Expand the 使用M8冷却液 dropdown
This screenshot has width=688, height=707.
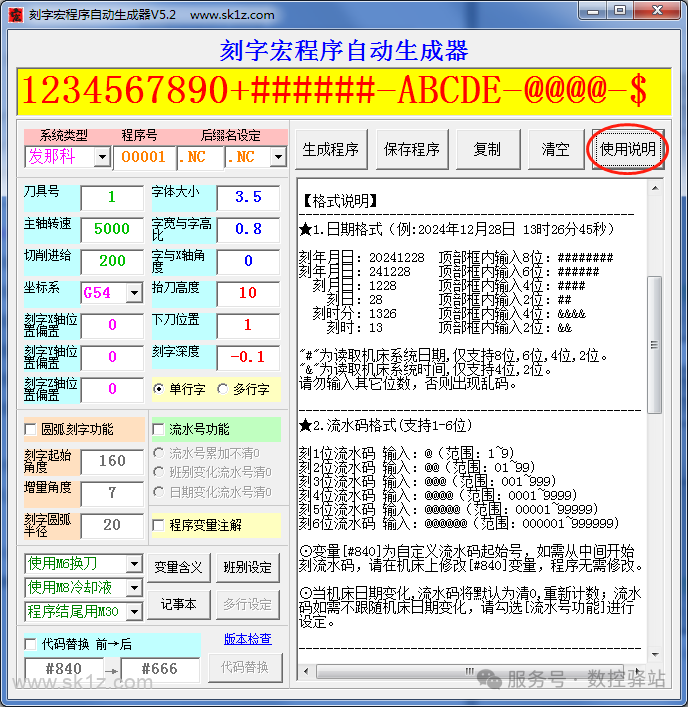click(x=134, y=588)
